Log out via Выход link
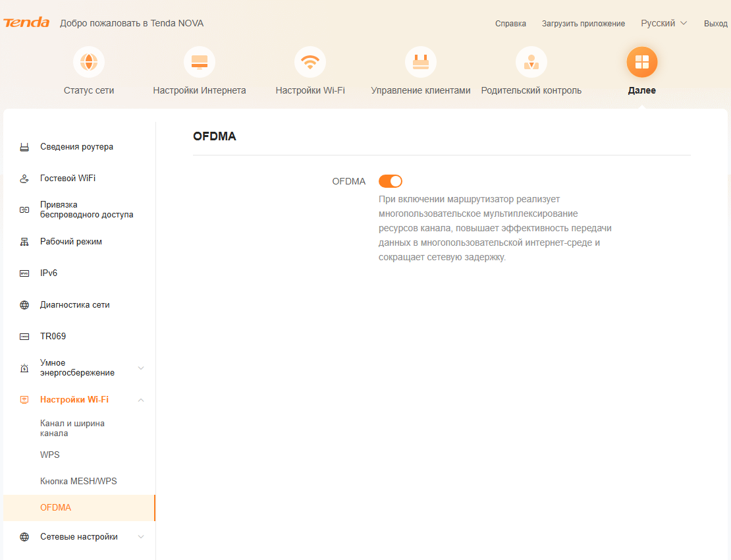This screenshot has width=731, height=560. [716, 23]
